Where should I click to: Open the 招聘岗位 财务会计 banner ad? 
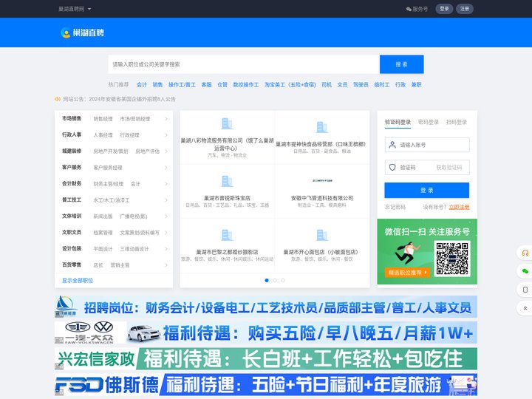(x=266, y=307)
